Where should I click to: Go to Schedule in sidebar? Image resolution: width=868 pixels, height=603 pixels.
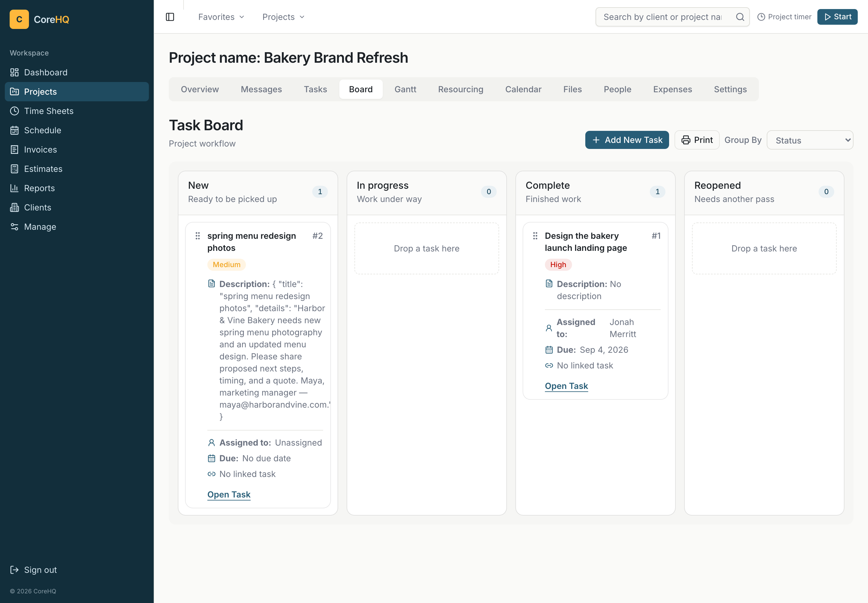coord(77,130)
